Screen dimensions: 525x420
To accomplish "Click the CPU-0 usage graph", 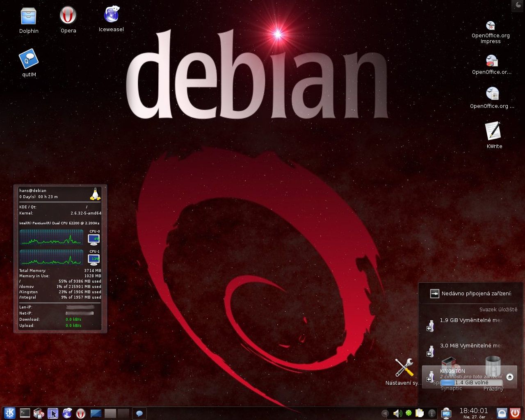I will (51, 237).
